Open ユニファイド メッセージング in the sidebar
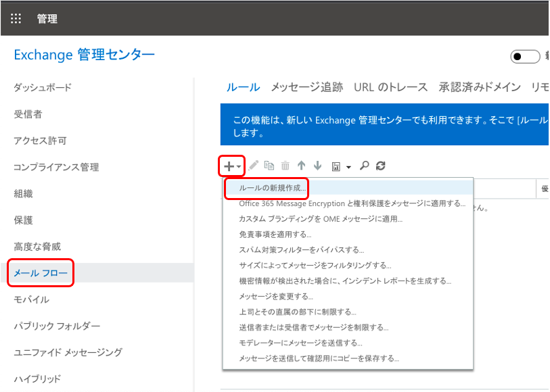 68,352
